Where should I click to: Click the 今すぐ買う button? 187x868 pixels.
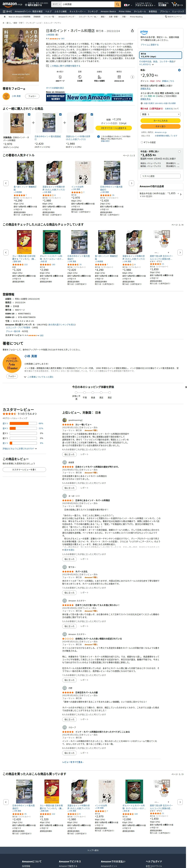(161, 126)
